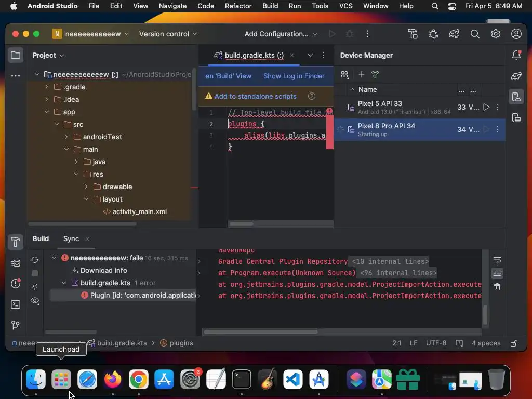This screenshot has width=532, height=399.
Task: Toggle soft-wrap in build output
Action: point(497,260)
